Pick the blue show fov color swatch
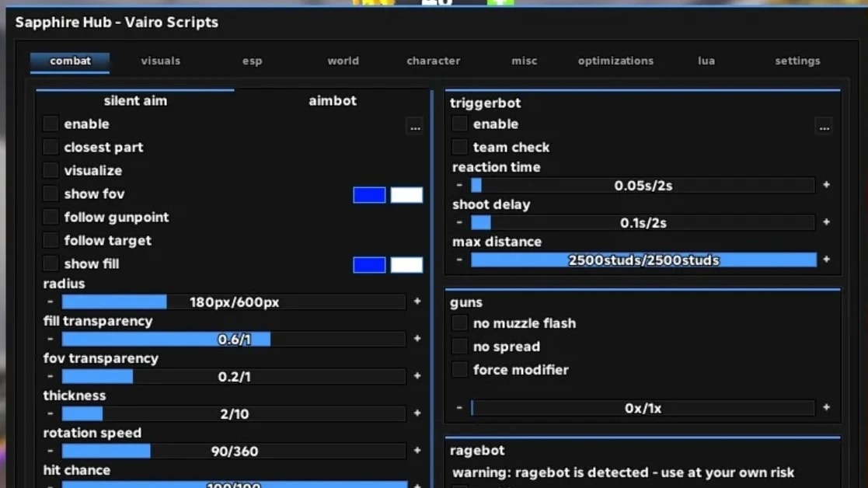Viewport: 868px width, 488px height. [369, 195]
